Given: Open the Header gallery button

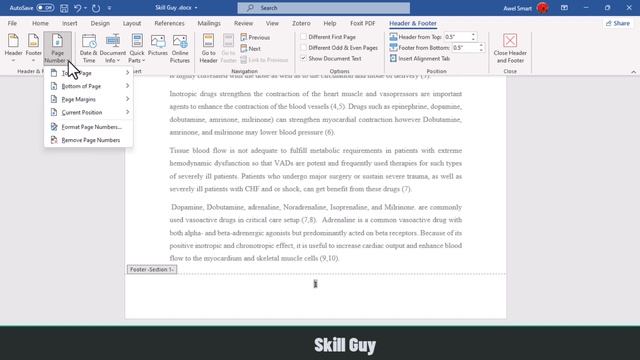Looking at the screenshot, I should point(13,48).
